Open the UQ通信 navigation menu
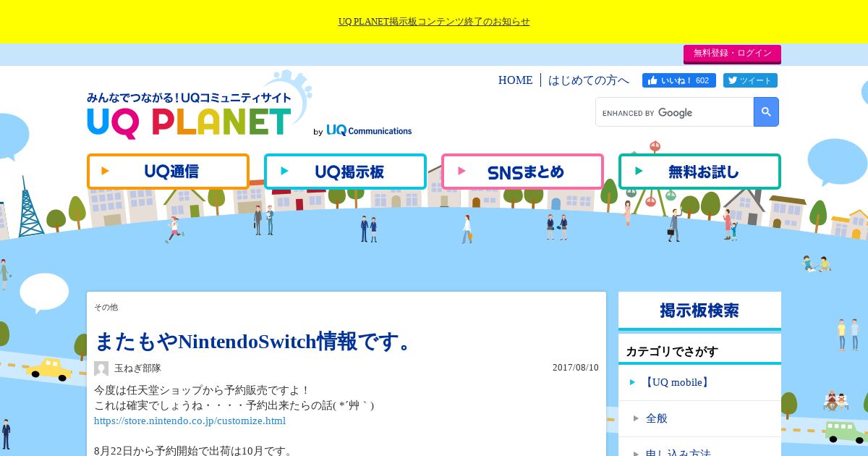868x456 pixels. tap(168, 172)
